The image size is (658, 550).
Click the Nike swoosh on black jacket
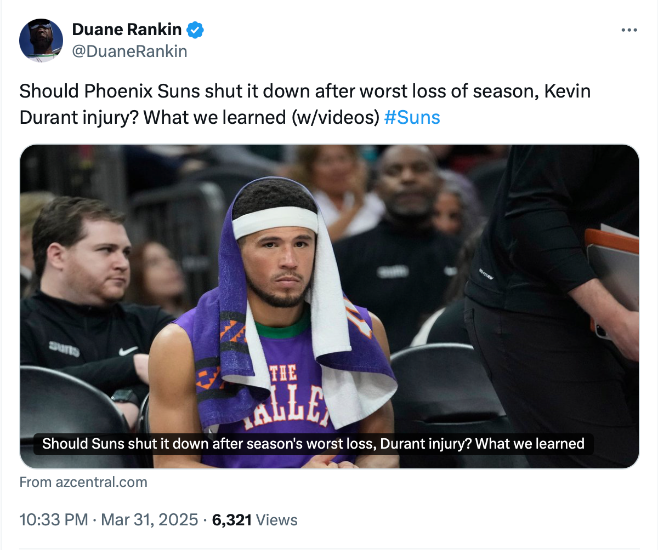coord(128,351)
